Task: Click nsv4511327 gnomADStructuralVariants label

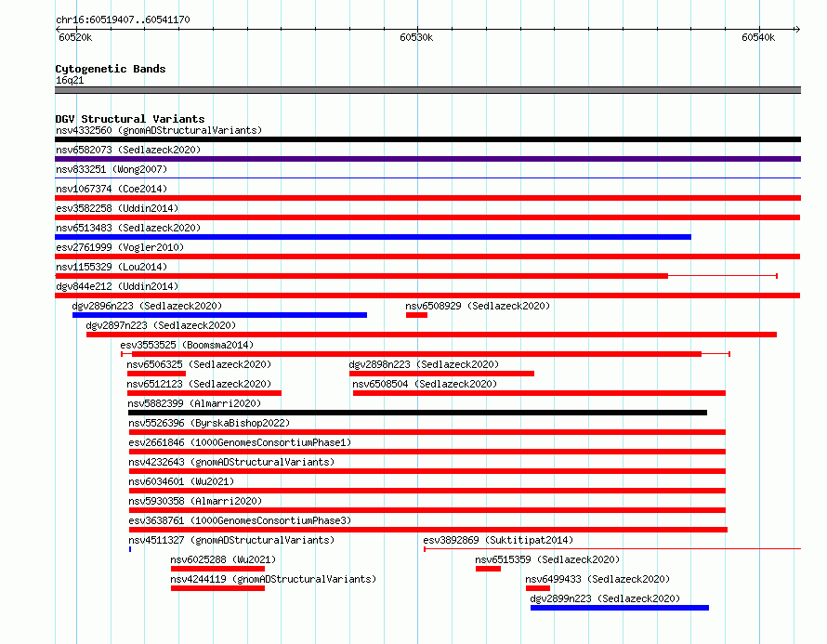Action: (x=231, y=540)
